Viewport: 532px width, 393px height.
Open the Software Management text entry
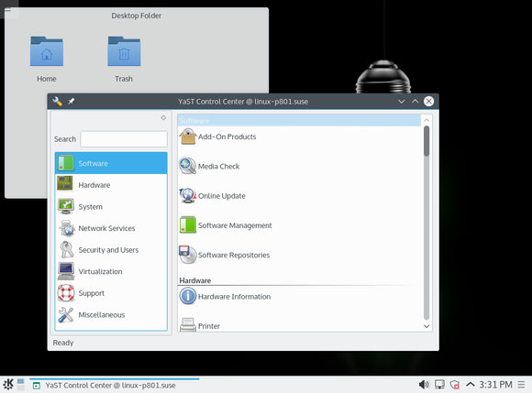point(235,225)
